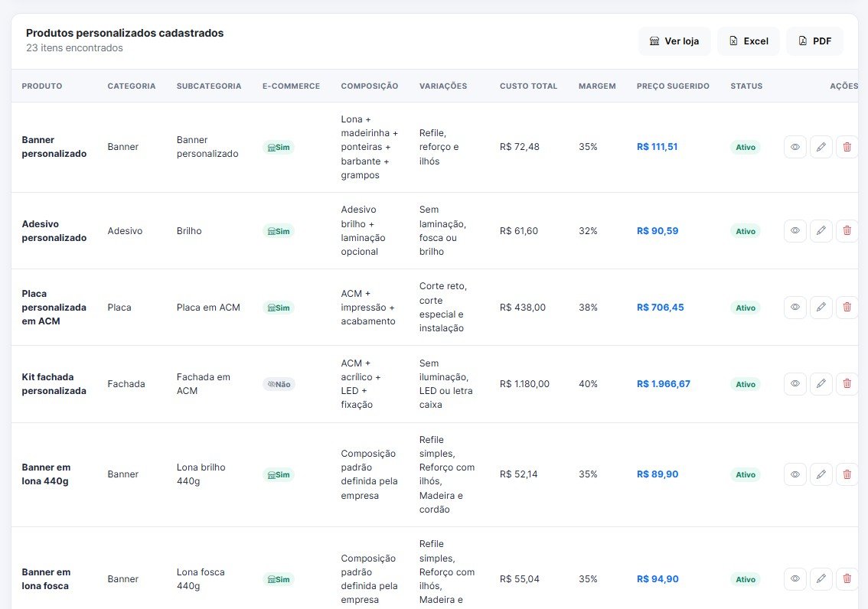This screenshot has height=609, width=868.
Task: Click Sim e-commerce badge for Placa em ACM
Action: click(x=279, y=308)
